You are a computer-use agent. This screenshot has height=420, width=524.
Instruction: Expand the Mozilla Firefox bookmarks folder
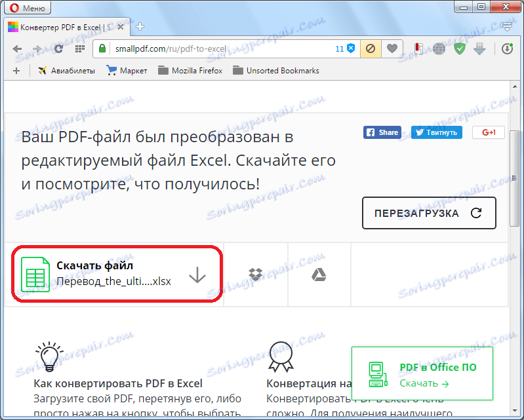(190, 71)
